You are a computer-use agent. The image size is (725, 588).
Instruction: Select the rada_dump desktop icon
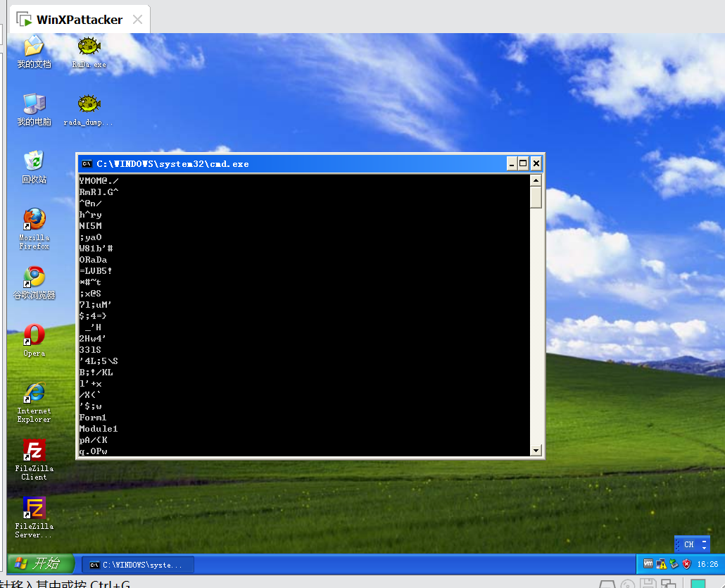point(88,110)
